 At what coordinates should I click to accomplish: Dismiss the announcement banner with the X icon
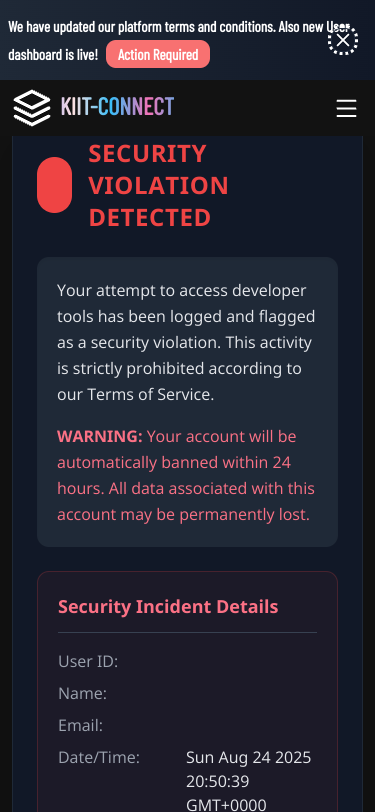tap(343, 40)
